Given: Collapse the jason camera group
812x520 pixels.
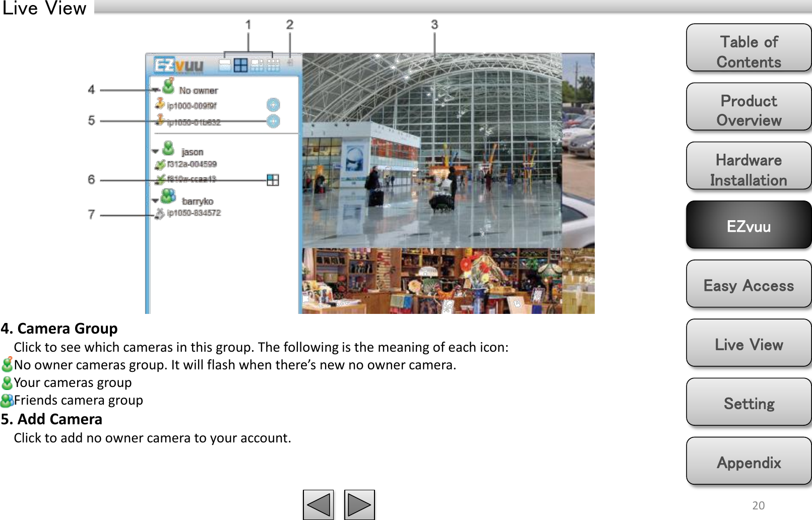Looking at the screenshot, I should pos(155,151).
